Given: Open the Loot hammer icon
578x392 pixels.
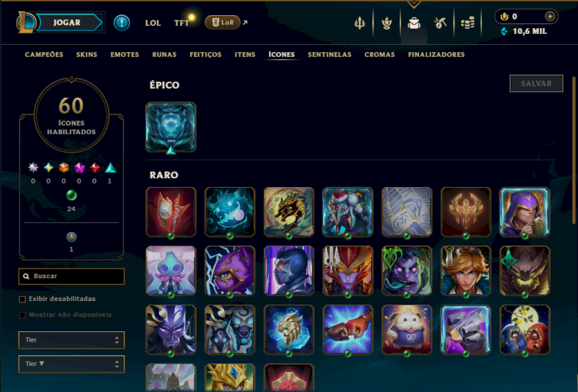Looking at the screenshot, I should click(441, 23).
